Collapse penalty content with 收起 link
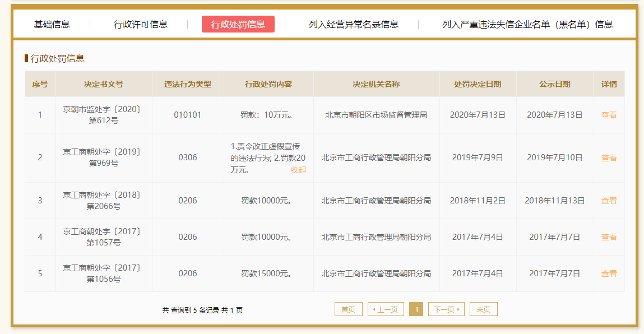This screenshot has width=644, height=334. [x=298, y=170]
